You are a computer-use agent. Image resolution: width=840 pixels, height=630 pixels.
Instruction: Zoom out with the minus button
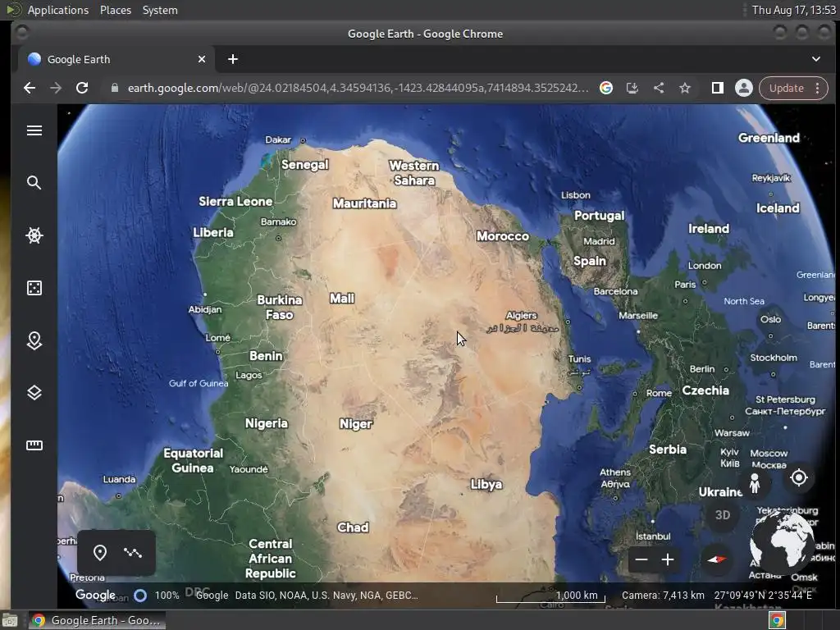click(641, 559)
